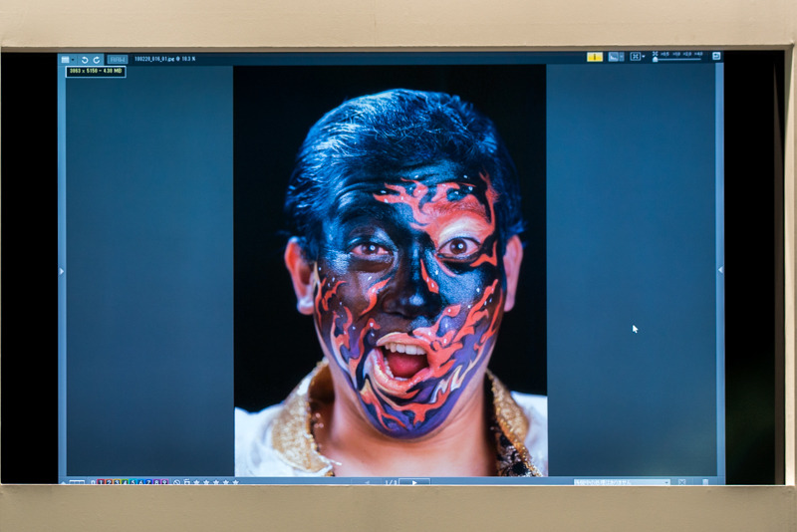Apply label 0 (no label)
This screenshot has width=797, height=532.
93,482
